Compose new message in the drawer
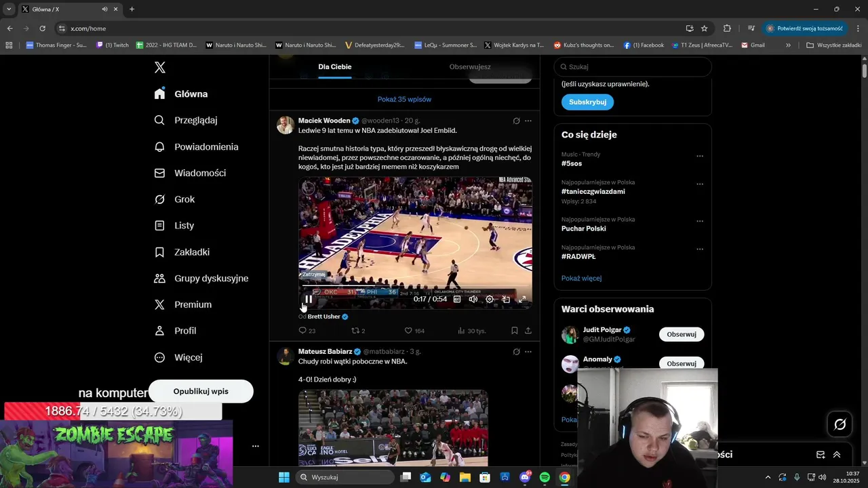The height and width of the screenshot is (488, 868). click(x=821, y=455)
